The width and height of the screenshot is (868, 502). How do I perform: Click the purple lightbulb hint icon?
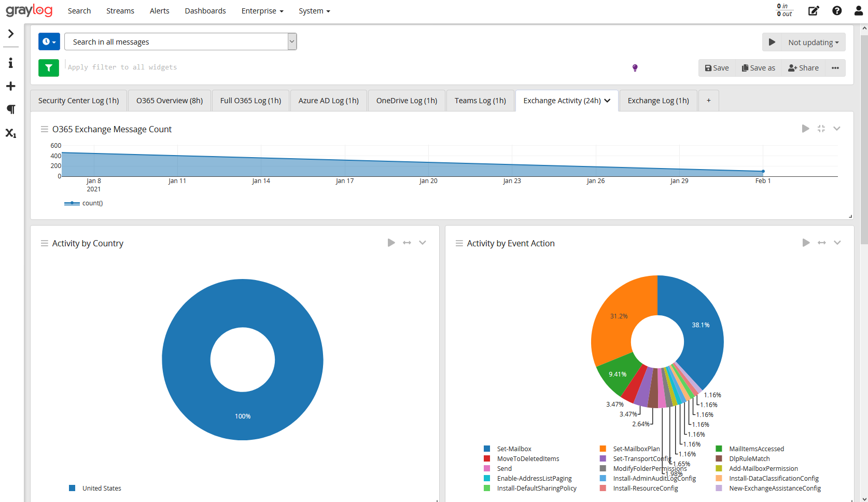[635, 68]
